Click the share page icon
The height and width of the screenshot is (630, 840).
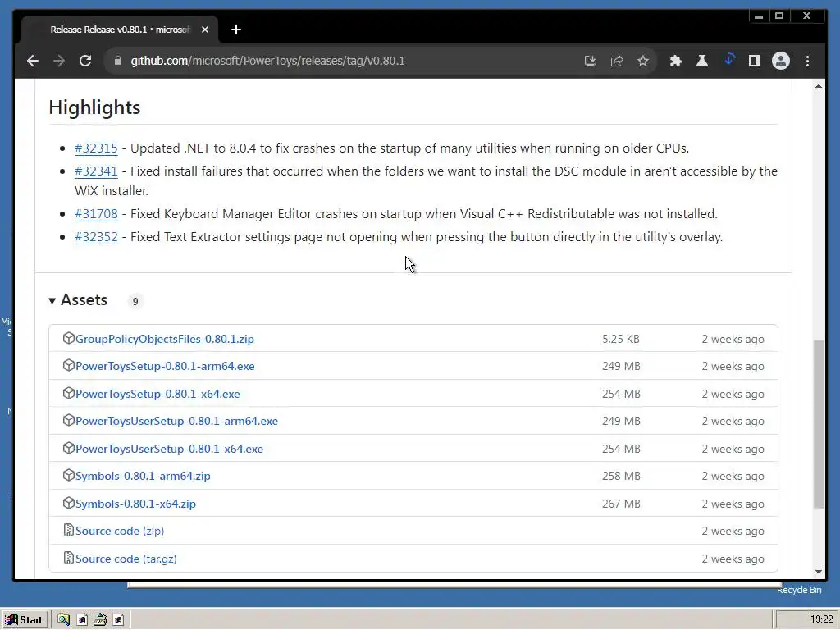pyautogui.click(x=617, y=61)
